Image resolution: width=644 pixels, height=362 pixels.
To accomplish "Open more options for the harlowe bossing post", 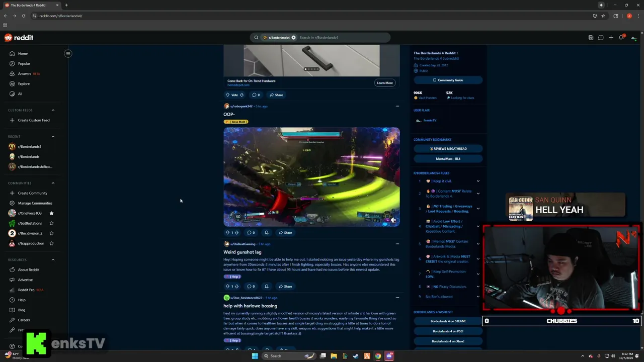I will (x=397, y=298).
